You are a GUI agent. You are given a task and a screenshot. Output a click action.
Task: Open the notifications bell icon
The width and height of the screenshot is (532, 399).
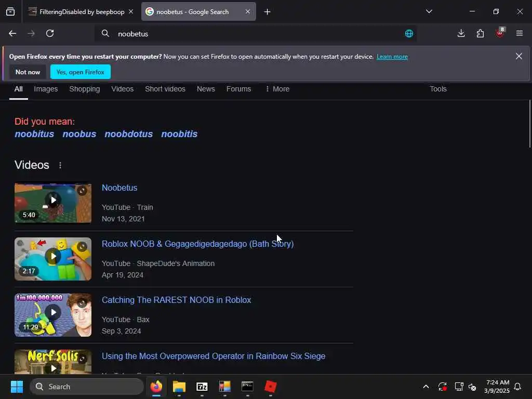pos(517,387)
